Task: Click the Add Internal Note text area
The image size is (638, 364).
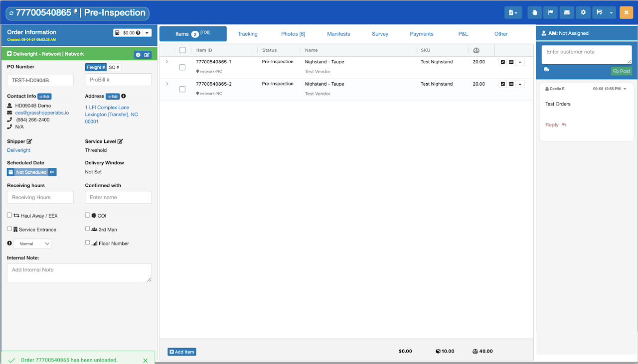Action: [79, 273]
